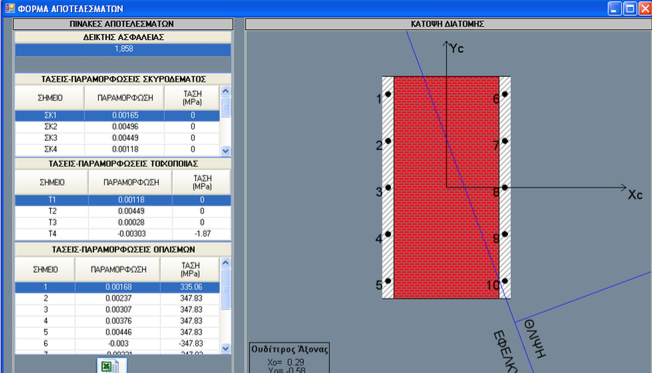Select reinforcement row 1
The height and width of the screenshot is (374, 652).
click(x=117, y=287)
